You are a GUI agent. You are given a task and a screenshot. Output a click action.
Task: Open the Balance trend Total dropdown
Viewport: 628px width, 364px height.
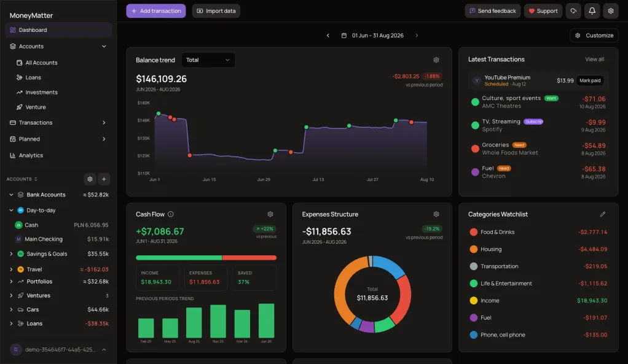pos(208,60)
